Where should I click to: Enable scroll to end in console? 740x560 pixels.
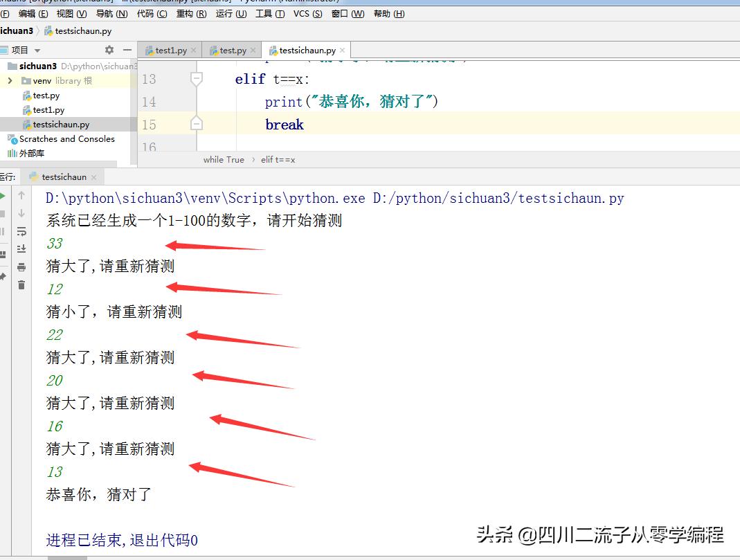[21, 249]
